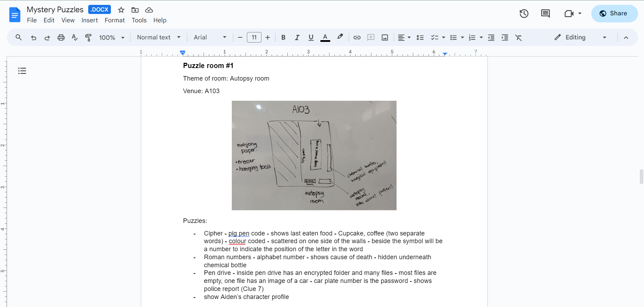Viewport: 644px width, 307px height.
Task: Open the File menu
Action: (32, 20)
